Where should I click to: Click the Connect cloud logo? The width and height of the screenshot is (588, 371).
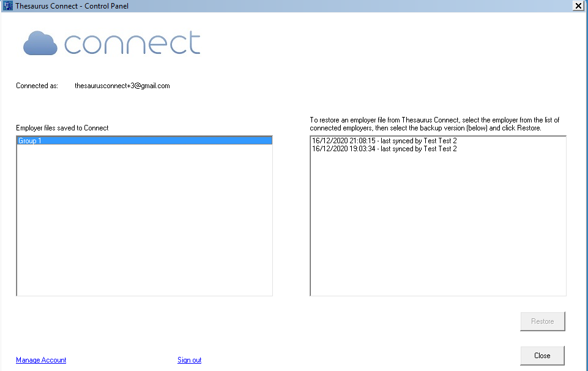pos(112,43)
